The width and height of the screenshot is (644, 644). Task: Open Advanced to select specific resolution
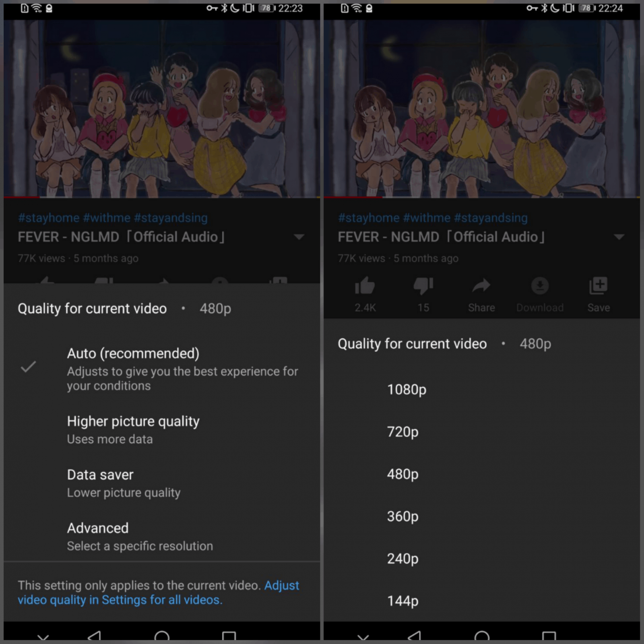[x=162, y=537]
